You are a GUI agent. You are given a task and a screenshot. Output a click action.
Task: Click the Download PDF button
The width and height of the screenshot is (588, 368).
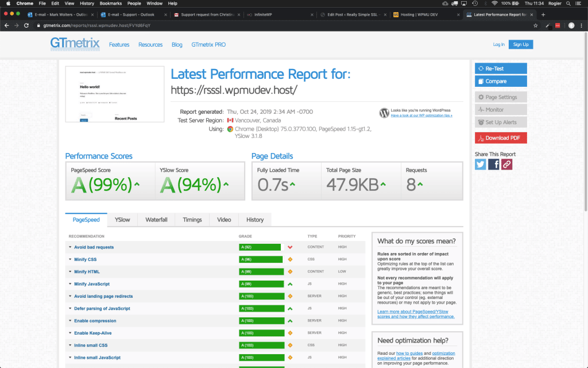tap(501, 138)
